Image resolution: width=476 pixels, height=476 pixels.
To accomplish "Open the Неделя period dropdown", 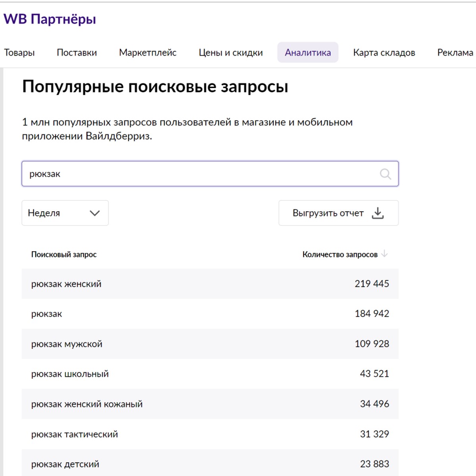I will point(65,213).
